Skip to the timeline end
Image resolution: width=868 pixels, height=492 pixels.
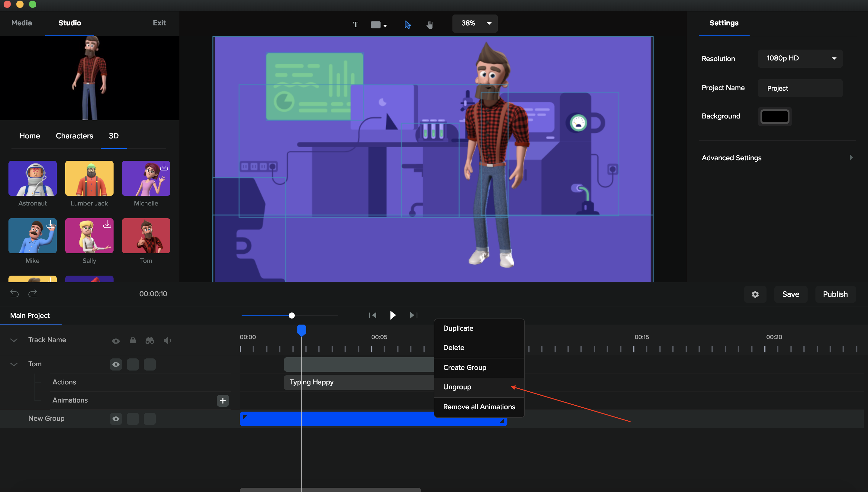coord(413,315)
